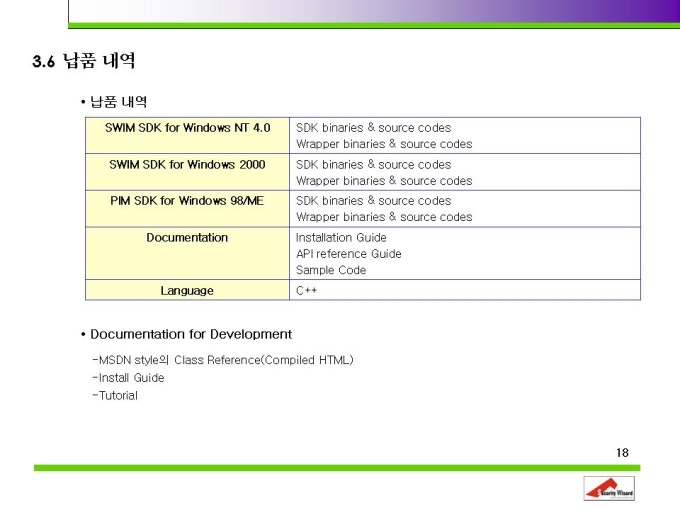Viewport: 680px width, 510px height.
Task: Click the 3.6 납품 내역 heading
Action: (84, 61)
